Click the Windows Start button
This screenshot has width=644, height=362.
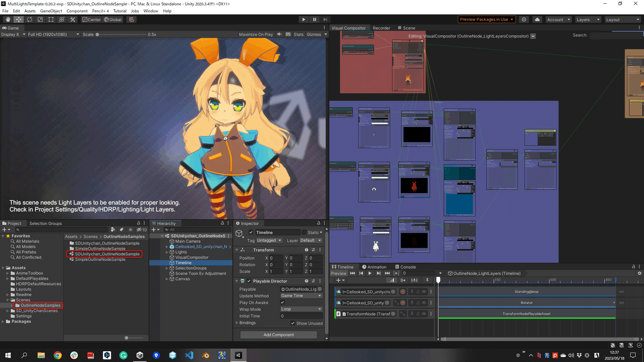(x=8, y=355)
